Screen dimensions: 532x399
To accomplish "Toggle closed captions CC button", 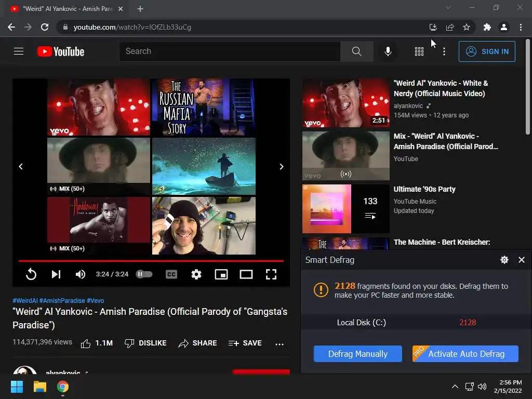I will (x=171, y=274).
